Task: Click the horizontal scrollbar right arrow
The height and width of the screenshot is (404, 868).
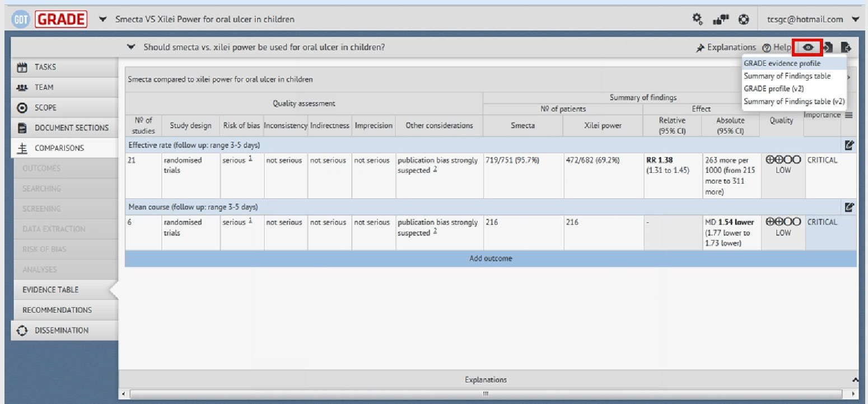Action: pos(852,394)
